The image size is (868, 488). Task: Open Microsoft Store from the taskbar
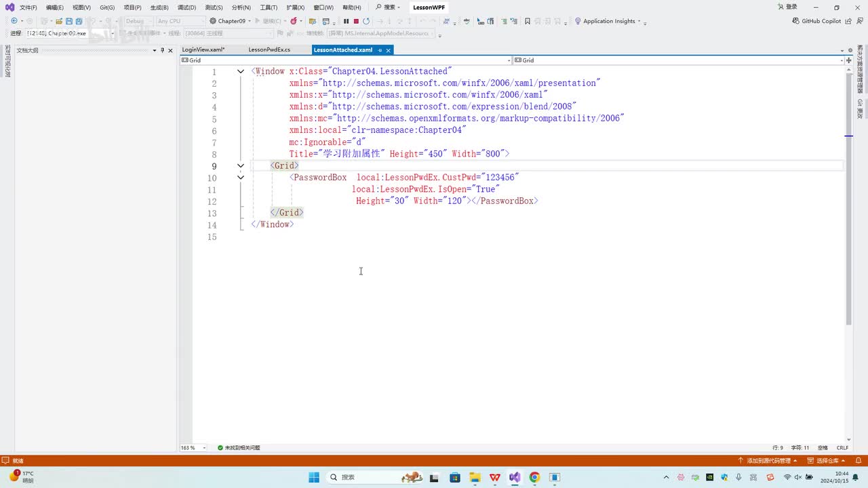point(455,477)
